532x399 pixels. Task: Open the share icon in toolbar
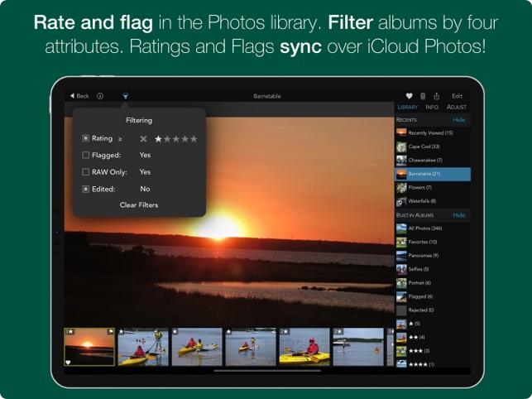[436, 96]
